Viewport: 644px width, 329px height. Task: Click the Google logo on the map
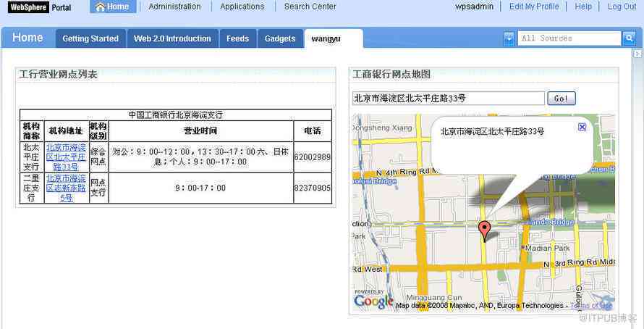coord(373,301)
